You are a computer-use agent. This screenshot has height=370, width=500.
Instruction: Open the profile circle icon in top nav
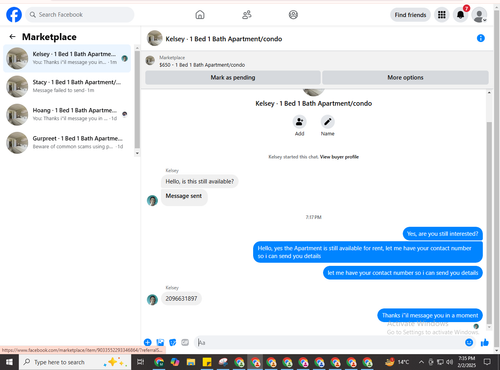293,15
